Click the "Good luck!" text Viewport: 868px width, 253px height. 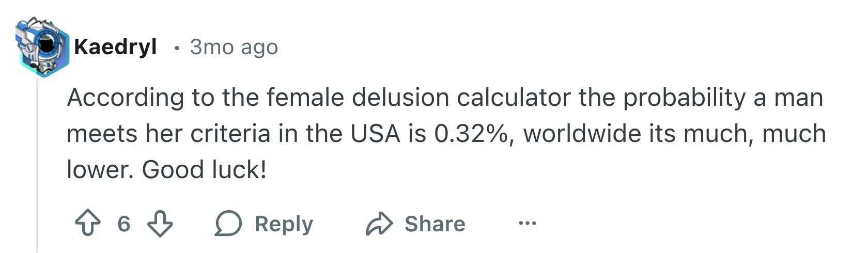tap(205, 170)
